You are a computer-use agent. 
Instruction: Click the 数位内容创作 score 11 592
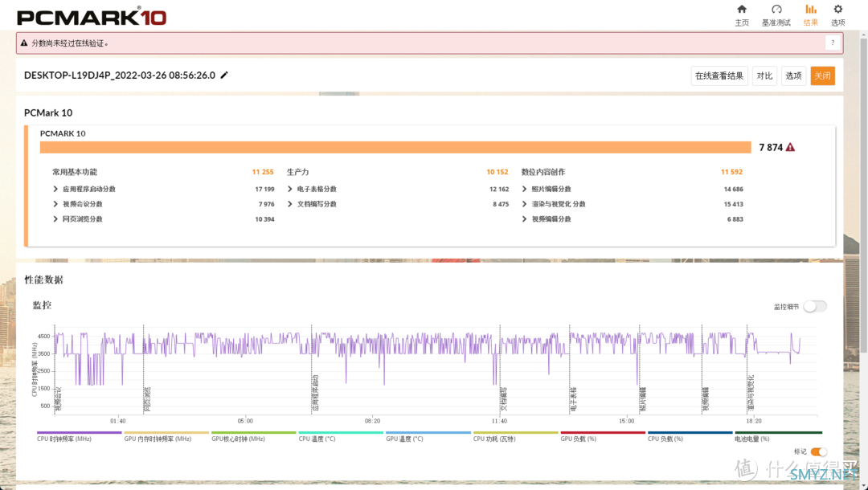coord(732,172)
